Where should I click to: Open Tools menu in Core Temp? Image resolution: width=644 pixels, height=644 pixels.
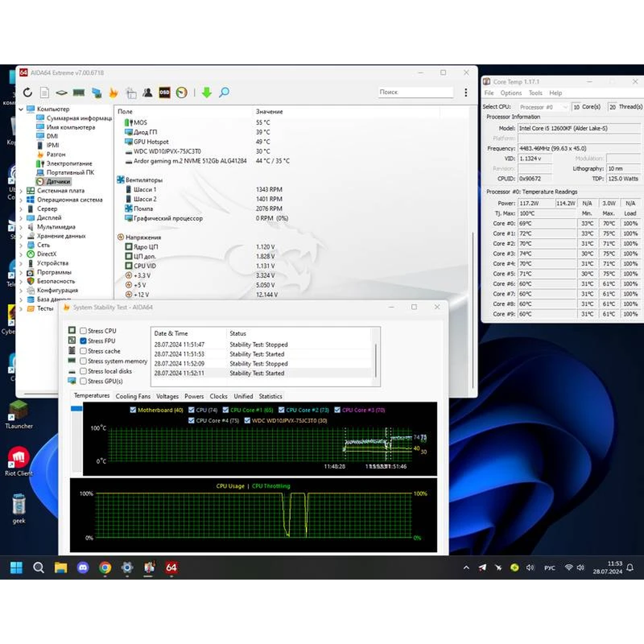(536, 93)
